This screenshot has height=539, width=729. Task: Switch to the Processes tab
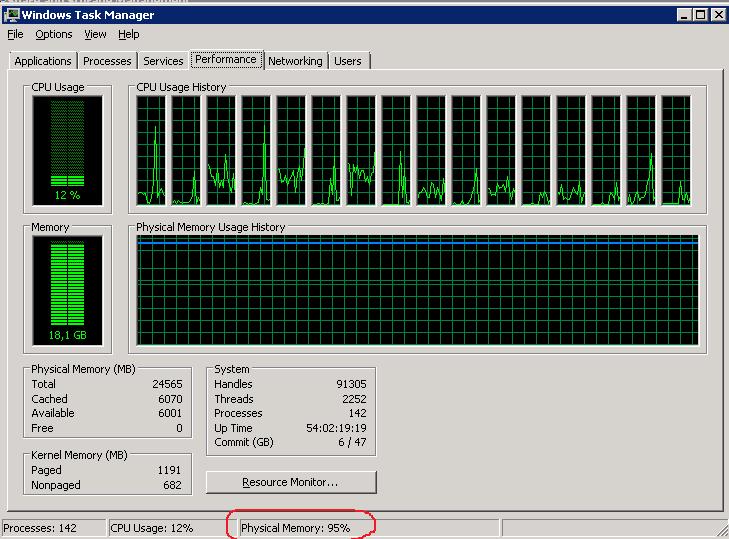(107, 61)
